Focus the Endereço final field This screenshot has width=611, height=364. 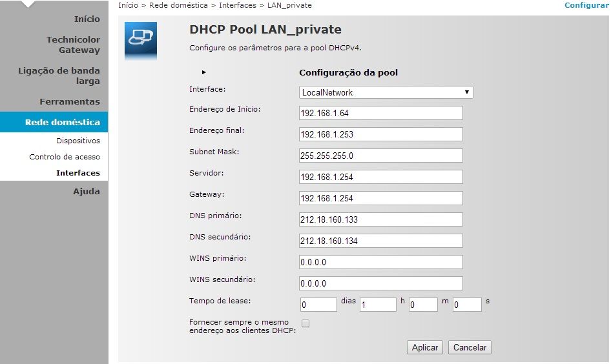point(380,134)
